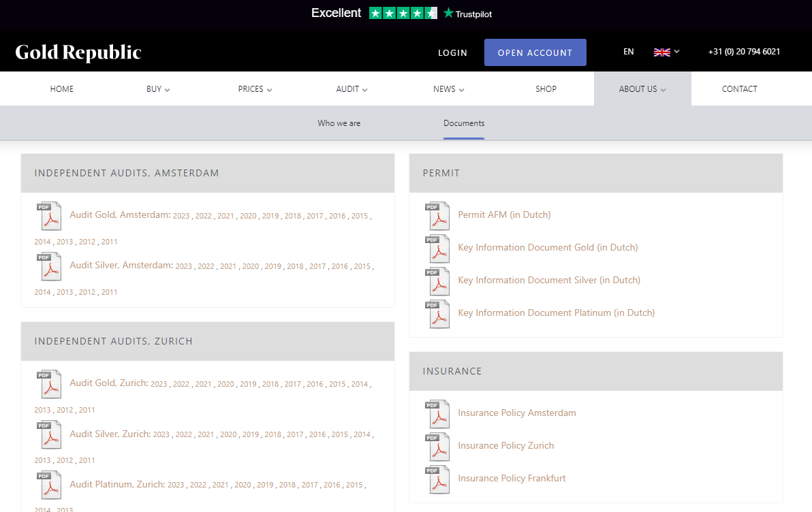Open Insurance Policy Amsterdam link

click(517, 413)
